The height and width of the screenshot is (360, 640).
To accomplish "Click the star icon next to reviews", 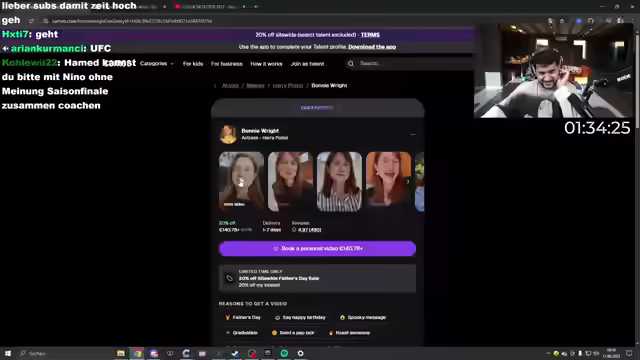I will [294, 230].
